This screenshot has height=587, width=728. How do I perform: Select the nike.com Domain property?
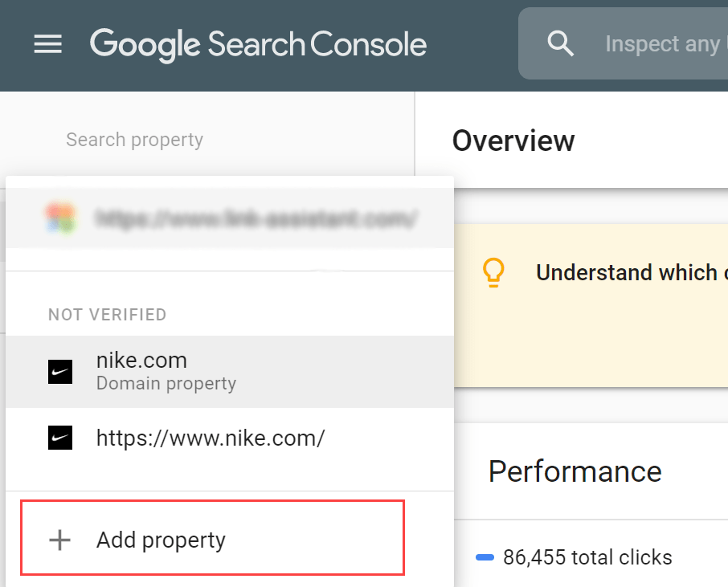(x=230, y=372)
